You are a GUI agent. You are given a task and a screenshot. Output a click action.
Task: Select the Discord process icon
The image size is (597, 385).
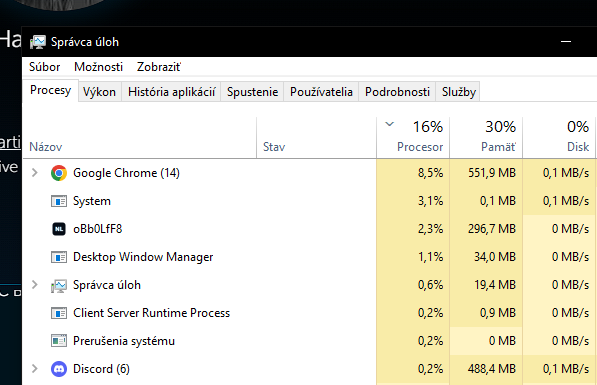[x=59, y=369]
